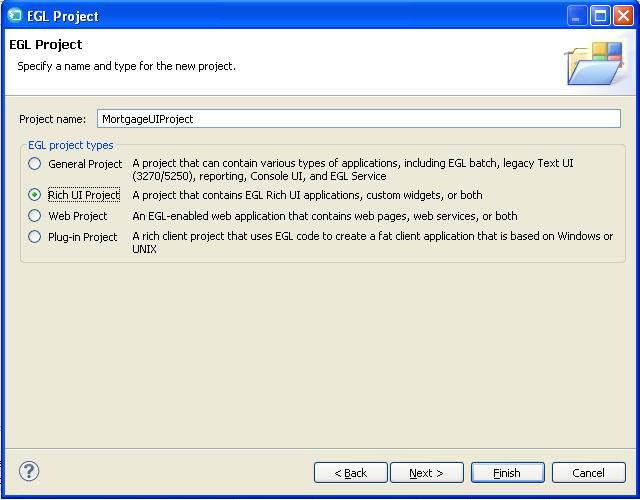Click description 'A rich client project that uses EGL code'
The width and height of the screenshot is (640, 500).
(372, 242)
